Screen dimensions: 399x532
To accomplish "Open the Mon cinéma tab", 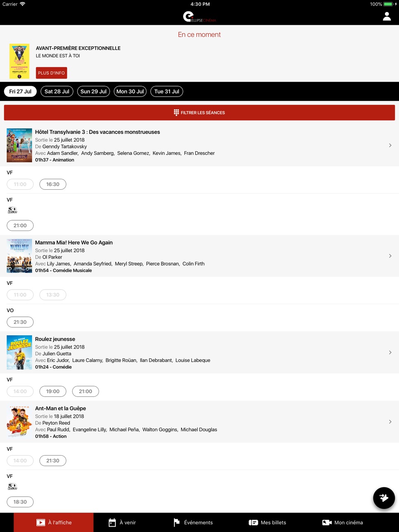I will [x=342, y=523].
